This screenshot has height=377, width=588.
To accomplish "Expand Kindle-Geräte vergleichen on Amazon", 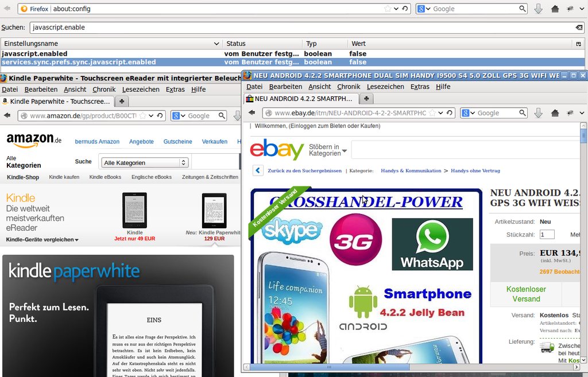I will coord(42,240).
